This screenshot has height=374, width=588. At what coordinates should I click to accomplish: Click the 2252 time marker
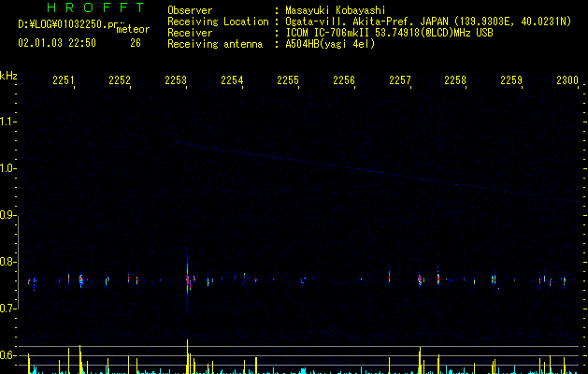(120, 79)
